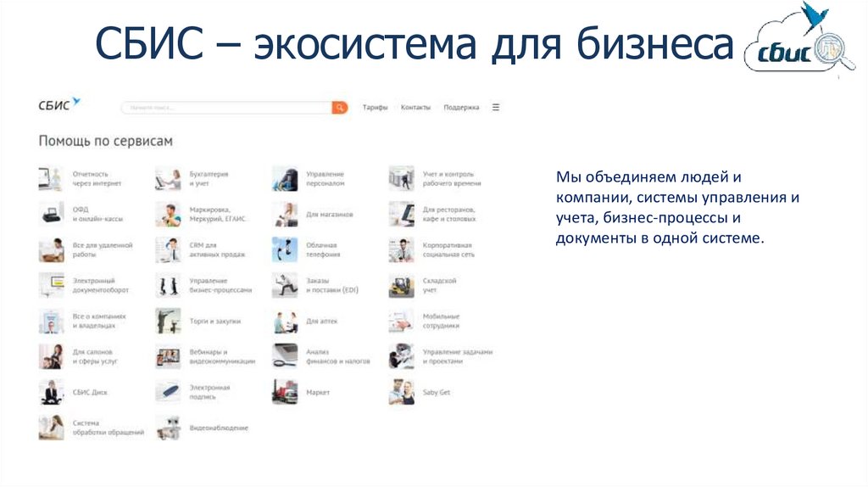The image size is (868, 487).
Task: Click into the search input field
Action: pyautogui.click(x=225, y=108)
